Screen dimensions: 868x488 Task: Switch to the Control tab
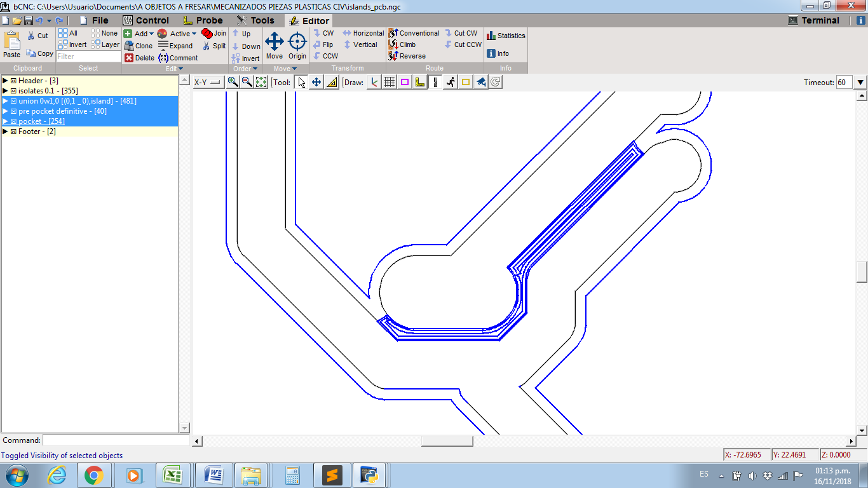(146, 20)
